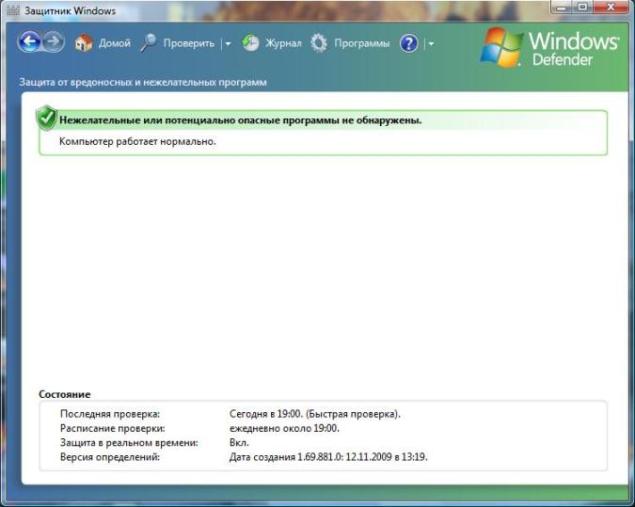Click the 'Последняя проверка:' label

[x=110, y=414]
